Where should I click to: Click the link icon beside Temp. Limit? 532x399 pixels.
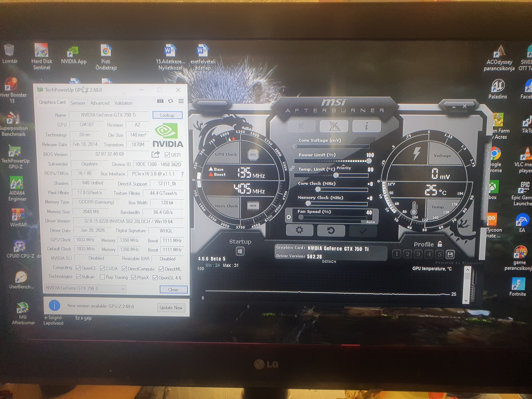click(292, 168)
